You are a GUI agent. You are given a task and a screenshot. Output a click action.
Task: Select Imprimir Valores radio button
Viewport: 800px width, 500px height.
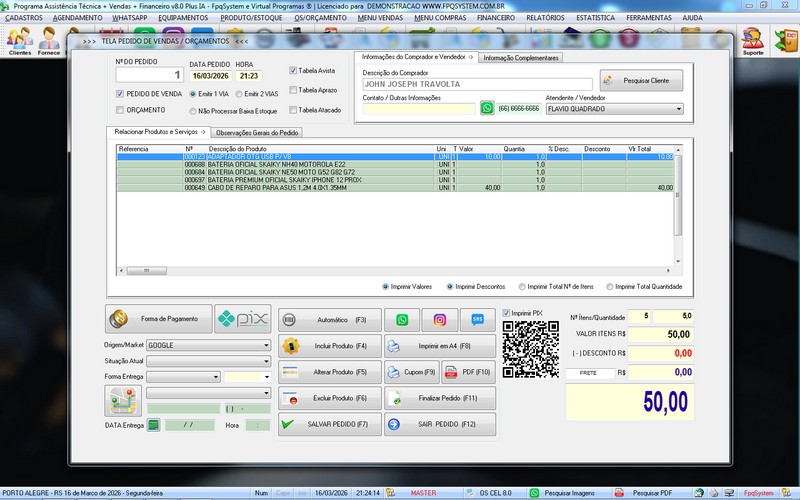click(386, 286)
